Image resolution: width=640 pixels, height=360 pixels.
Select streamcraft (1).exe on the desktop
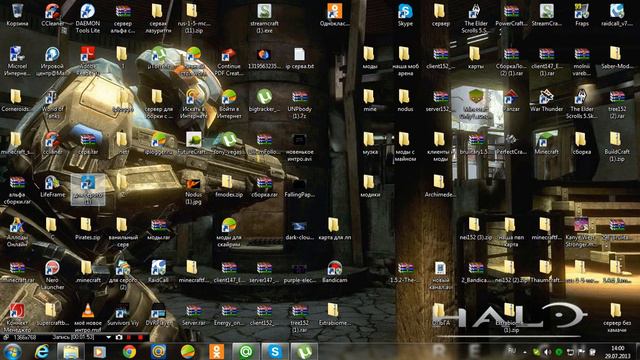tap(264, 19)
